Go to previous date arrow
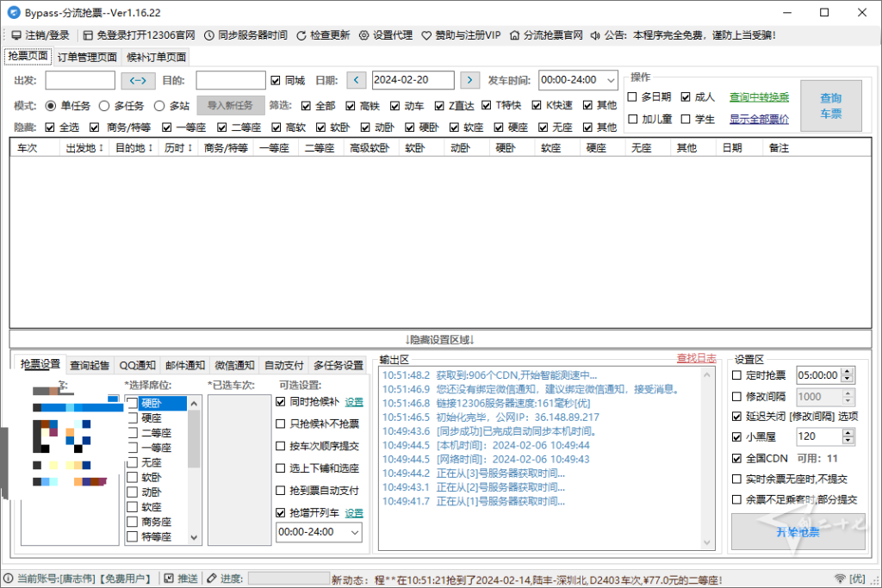Viewport: 882px width, 588px height. pos(356,80)
